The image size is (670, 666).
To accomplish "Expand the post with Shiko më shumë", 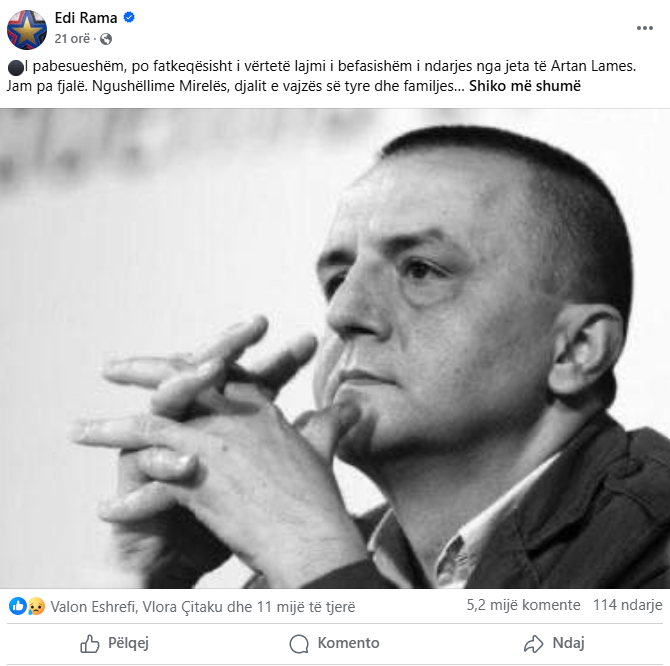I will tap(525, 86).
